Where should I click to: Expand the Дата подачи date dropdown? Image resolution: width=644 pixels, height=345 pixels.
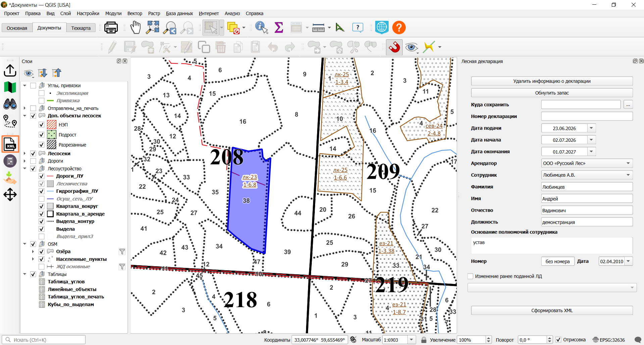(592, 128)
